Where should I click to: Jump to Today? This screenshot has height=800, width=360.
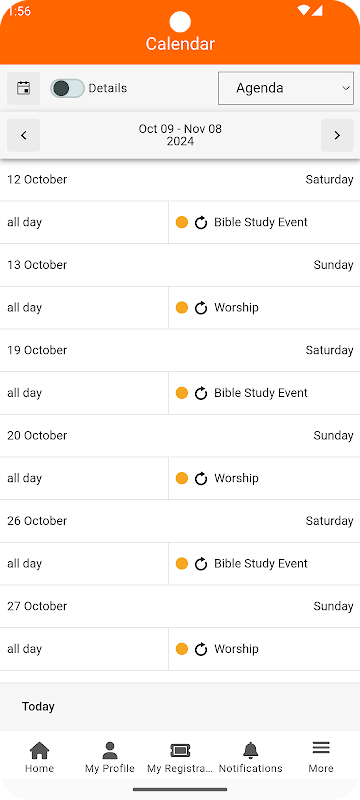click(x=38, y=707)
